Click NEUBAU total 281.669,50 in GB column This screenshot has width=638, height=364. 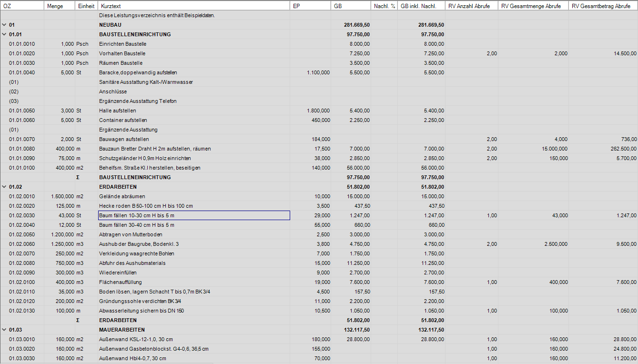click(x=357, y=25)
